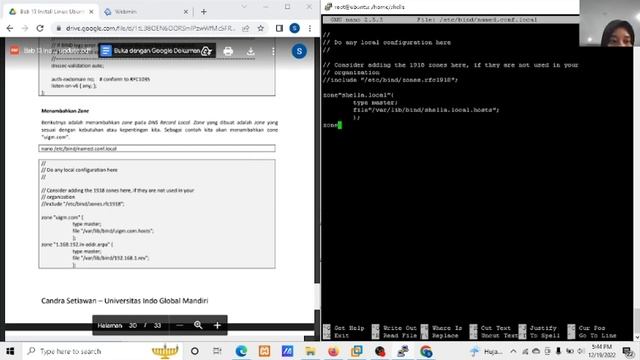
Task: Click the Type here to search box
Action: pos(102,351)
